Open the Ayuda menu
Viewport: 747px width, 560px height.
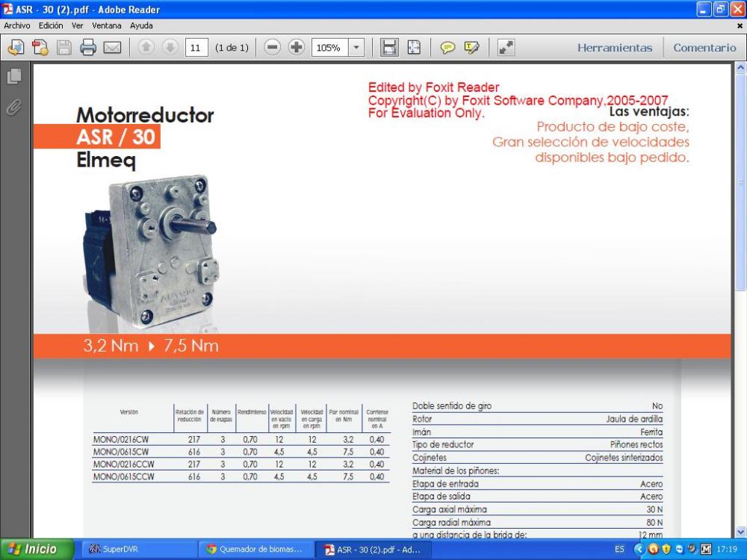coord(141,25)
